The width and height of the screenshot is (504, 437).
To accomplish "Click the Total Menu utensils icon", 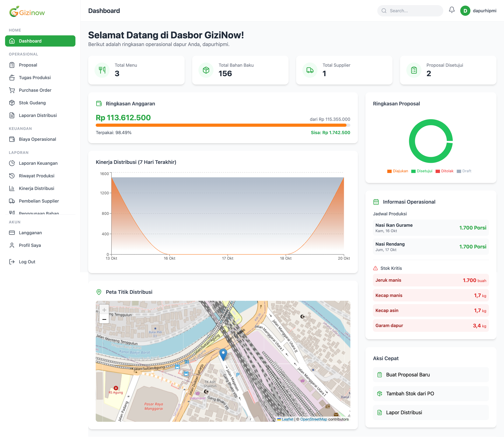I will pyautogui.click(x=102, y=70).
